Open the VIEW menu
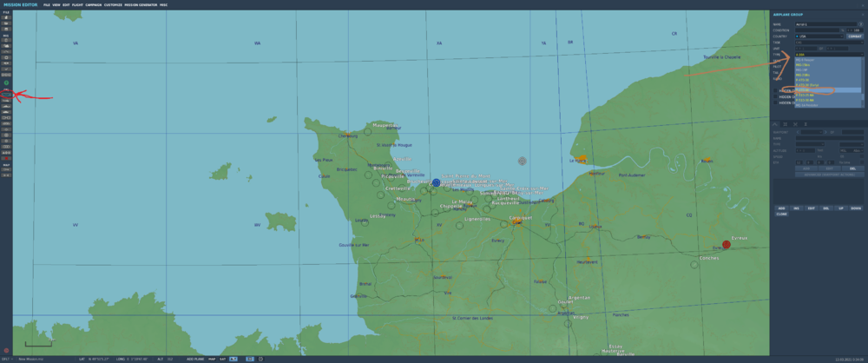The width and height of the screenshot is (868, 363). tap(56, 4)
